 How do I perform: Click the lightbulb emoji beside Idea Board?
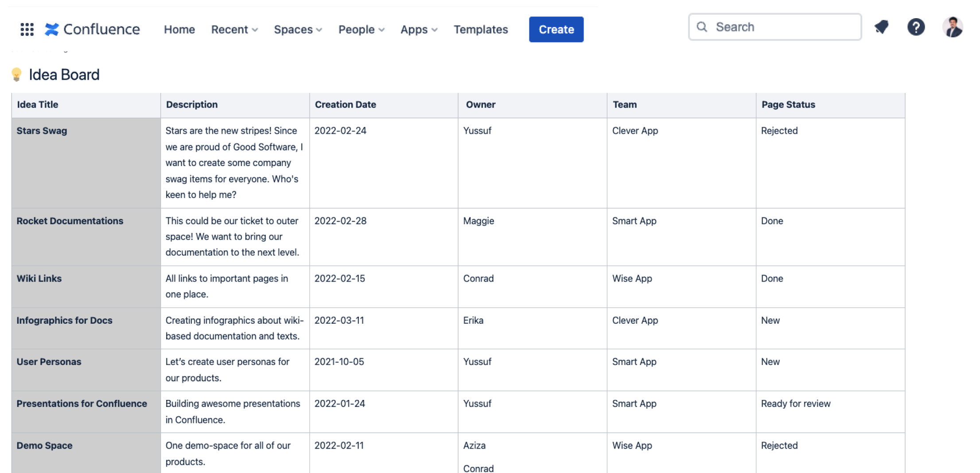(x=16, y=74)
